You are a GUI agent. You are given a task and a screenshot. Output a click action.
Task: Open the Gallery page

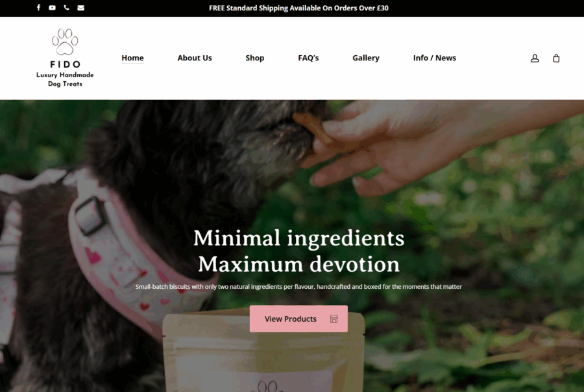366,58
